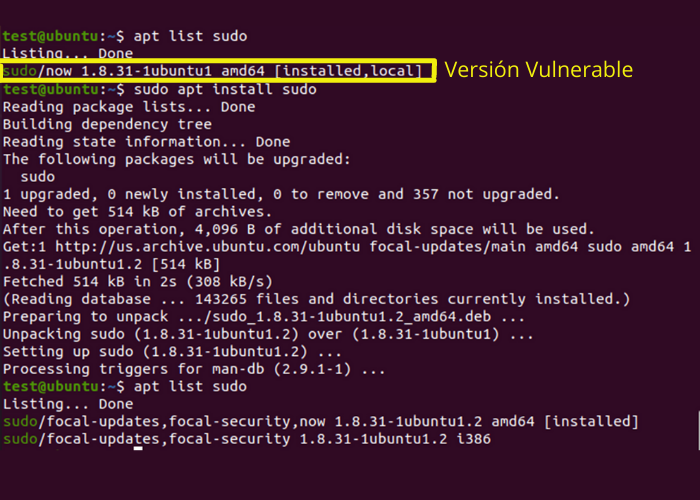Click the sudo line ending in 'amd64 [installed]'
700x500 pixels.
point(320,421)
